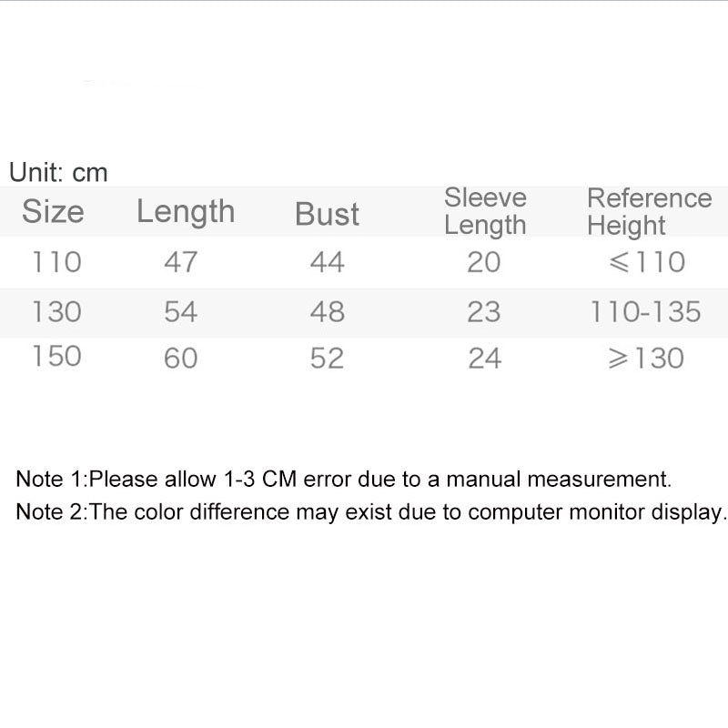Click the Length column header
This screenshot has height=728, width=728.
[186, 212]
